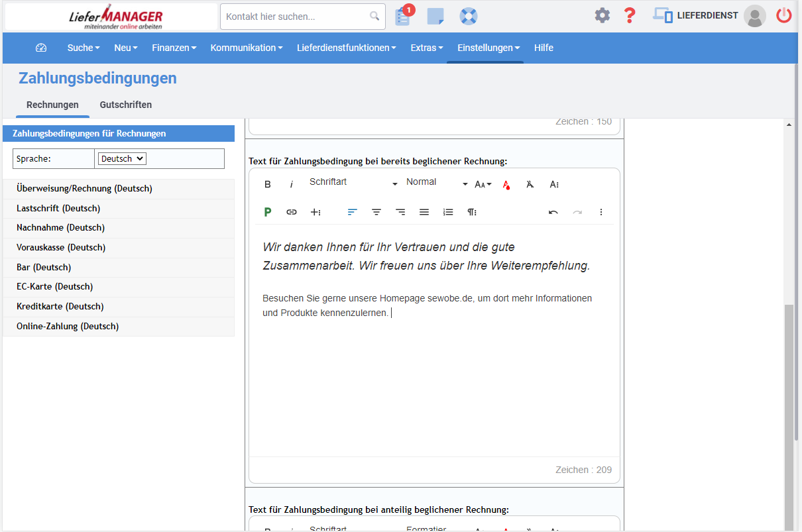The width and height of the screenshot is (802, 532).
Task: Open the Schriftart font family dropdown
Action: tap(353, 183)
